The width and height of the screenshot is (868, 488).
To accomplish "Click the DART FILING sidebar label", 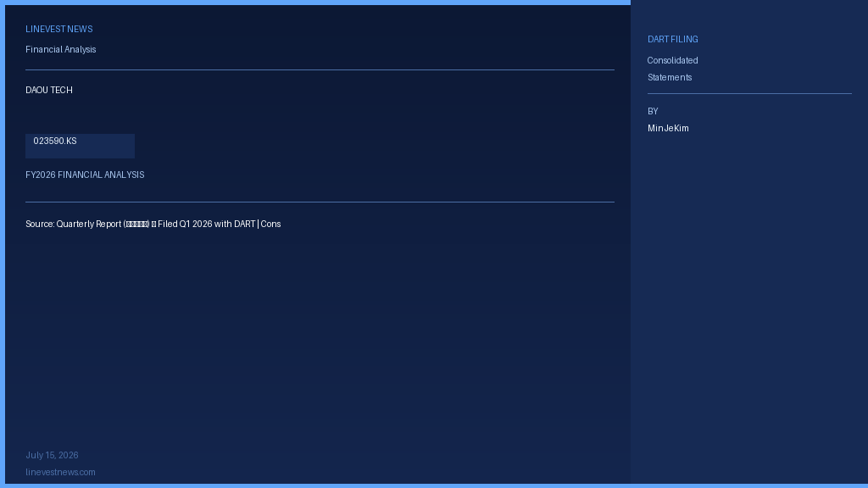I will pyautogui.click(x=672, y=39).
